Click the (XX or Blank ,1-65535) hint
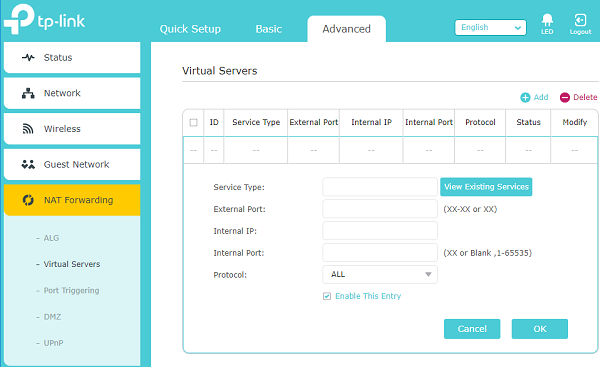 pyautogui.click(x=488, y=253)
